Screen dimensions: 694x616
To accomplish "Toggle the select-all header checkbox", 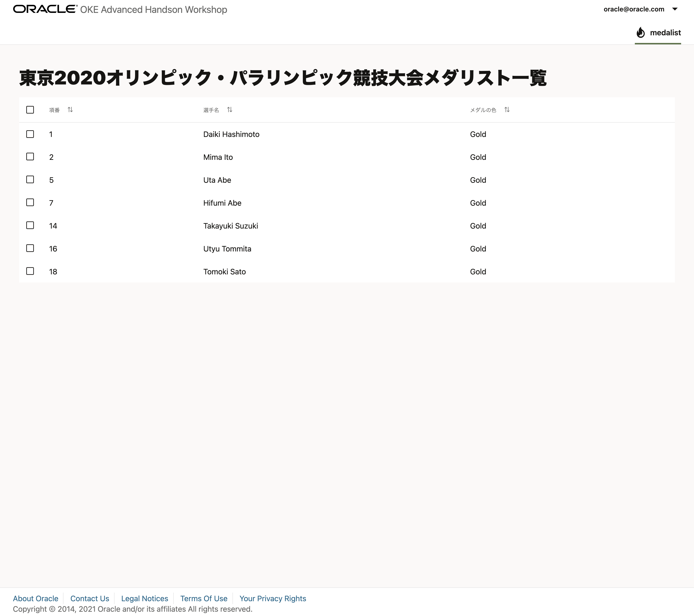I will pyautogui.click(x=30, y=110).
